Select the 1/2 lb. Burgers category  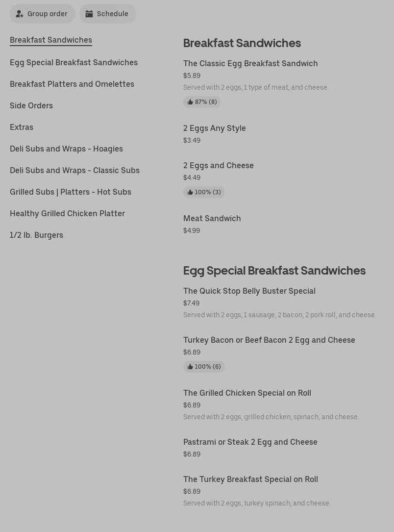point(36,235)
